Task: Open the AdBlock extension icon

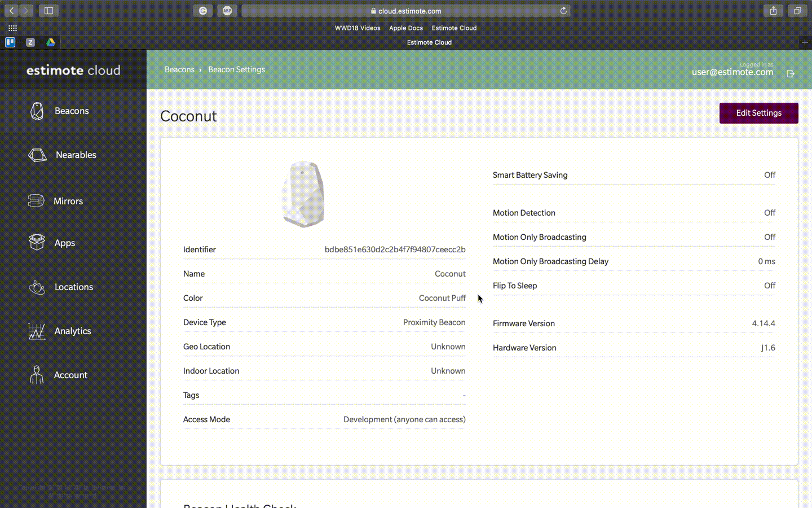Action: [x=227, y=11]
